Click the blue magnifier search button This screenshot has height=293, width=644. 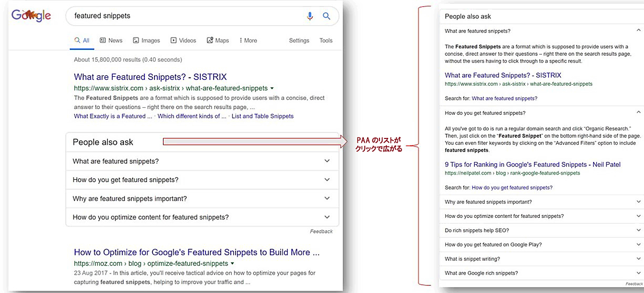(x=326, y=16)
